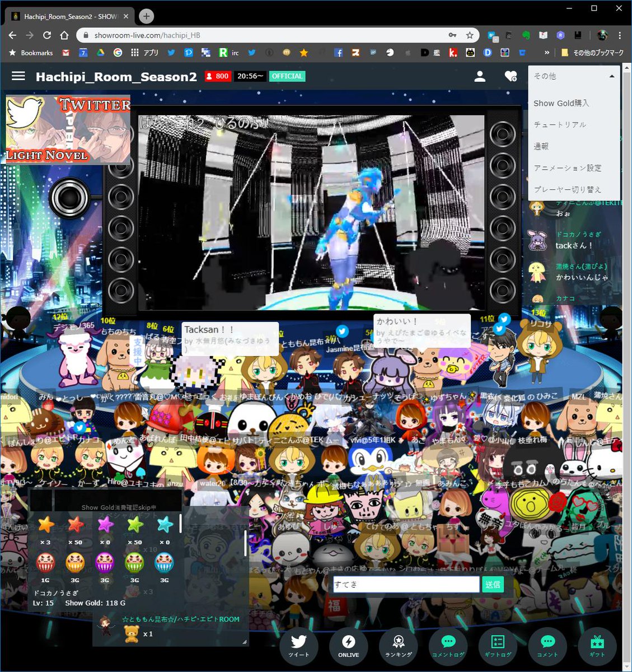This screenshot has width=632, height=672.
Task: Click the saved password key icon
Action: (452, 35)
